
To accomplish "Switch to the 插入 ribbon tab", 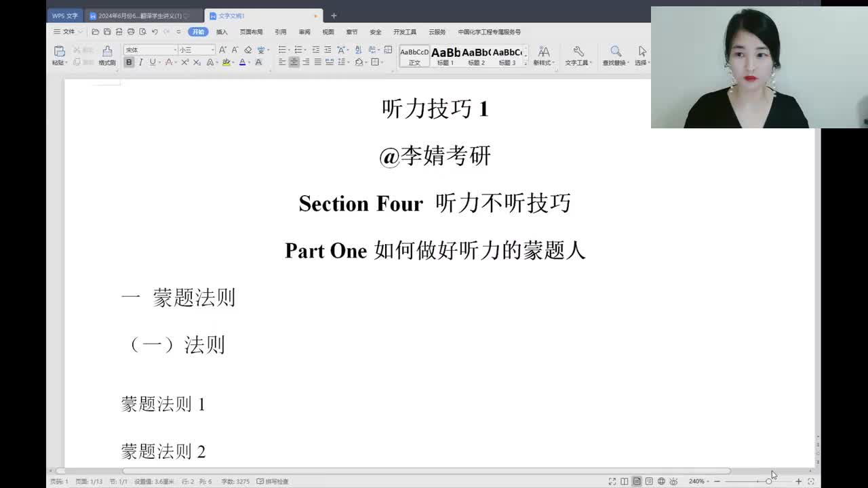I will 222,32.
